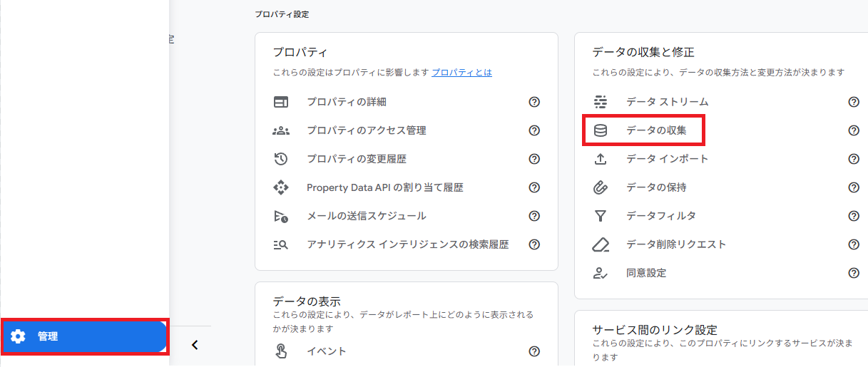This screenshot has height=367, width=868.
Task: Click the データフィルタ funnel icon
Action: pyautogui.click(x=601, y=216)
